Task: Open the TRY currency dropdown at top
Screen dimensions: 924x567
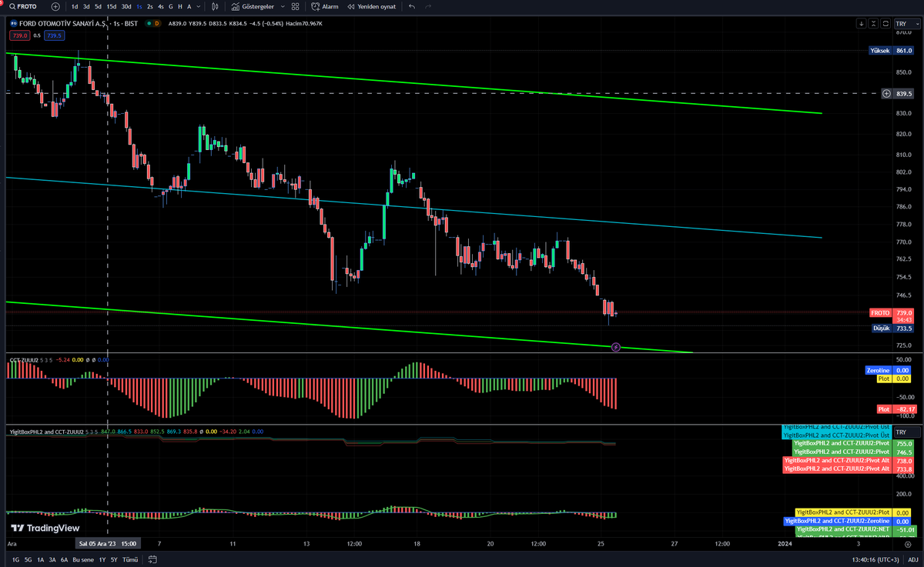Action: pos(906,24)
